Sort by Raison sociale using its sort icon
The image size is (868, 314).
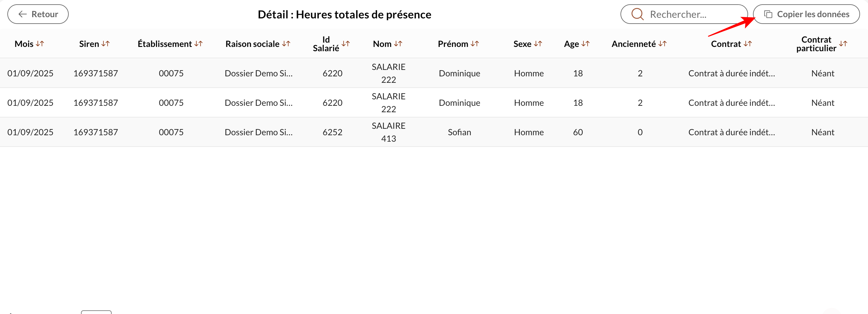[x=286, y=44]
